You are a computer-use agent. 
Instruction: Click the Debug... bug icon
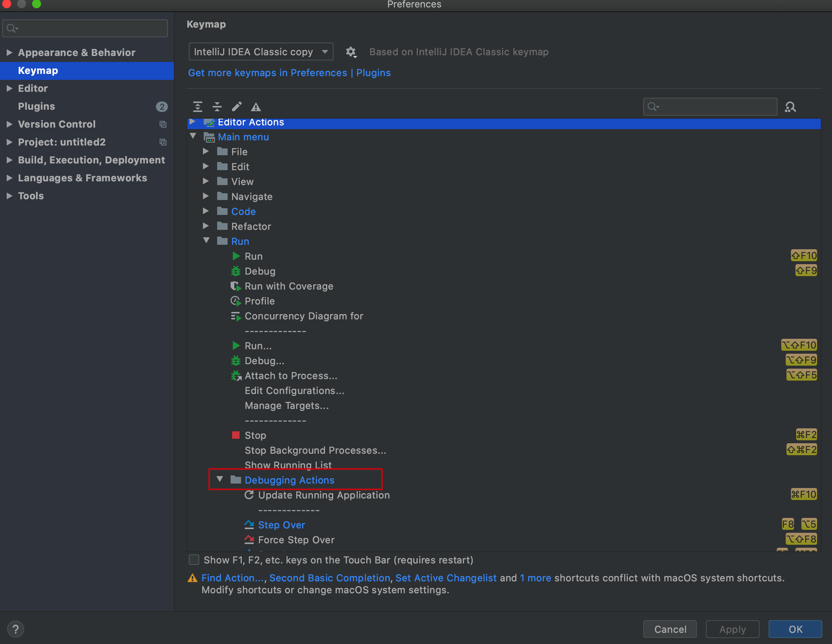click(x=236, y=360)
